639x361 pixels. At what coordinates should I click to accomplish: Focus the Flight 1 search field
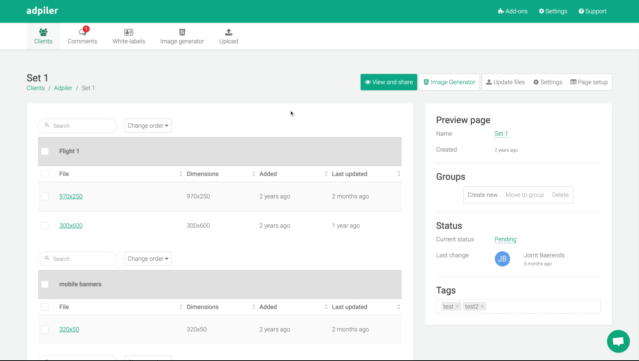77,125
